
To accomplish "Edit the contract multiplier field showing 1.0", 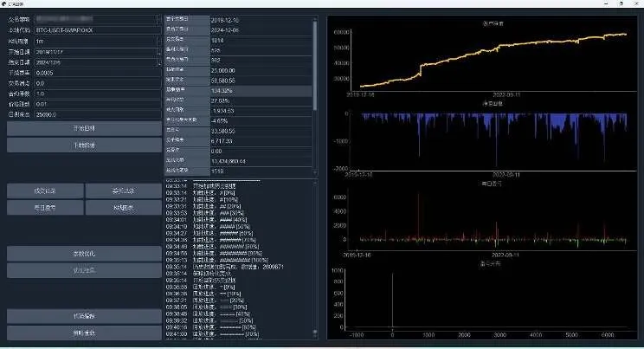I will pyautogui.click(x=97, y=94).
